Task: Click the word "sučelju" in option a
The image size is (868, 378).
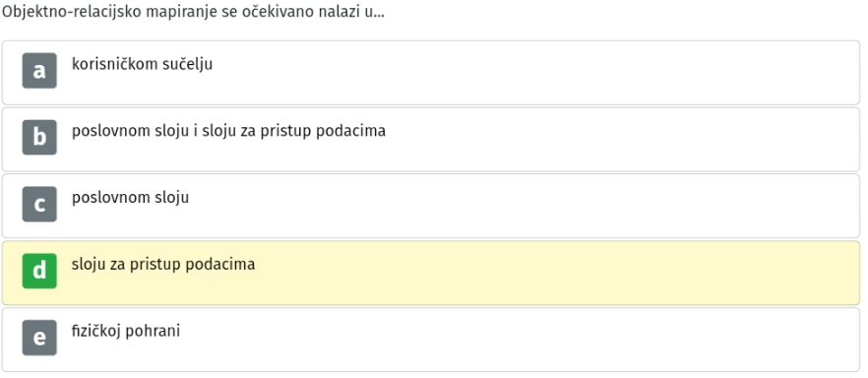Action: (x=188, y=64)
